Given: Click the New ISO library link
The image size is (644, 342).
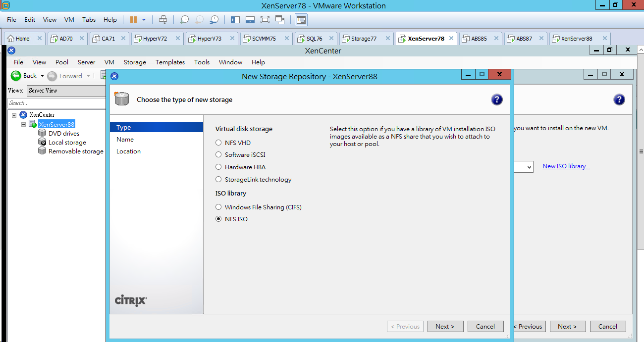Looking at the screenshot, I should [566, 166].
